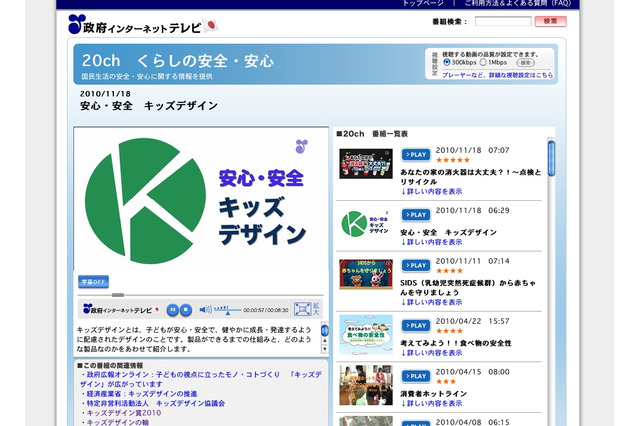Click the green K logo in video
The image size is (640, 426).
point(145,201)
